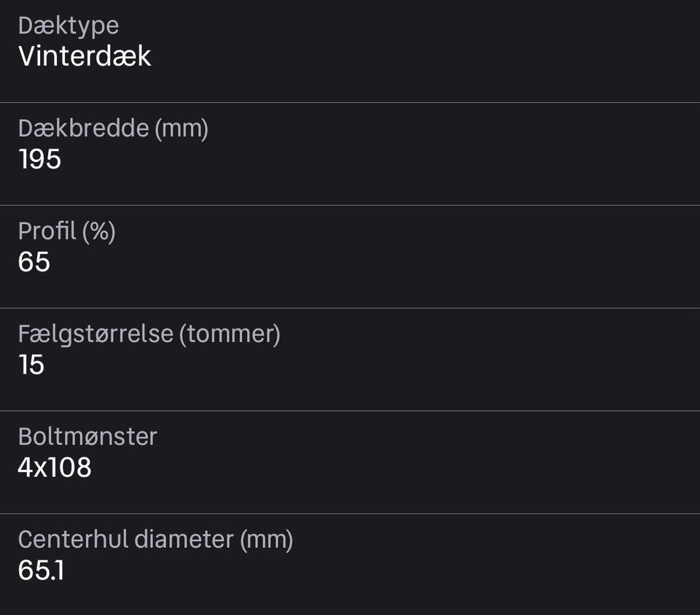
Task: Click the (mm) unit beside Centerhul diameter
Action: tap(266, 540)
